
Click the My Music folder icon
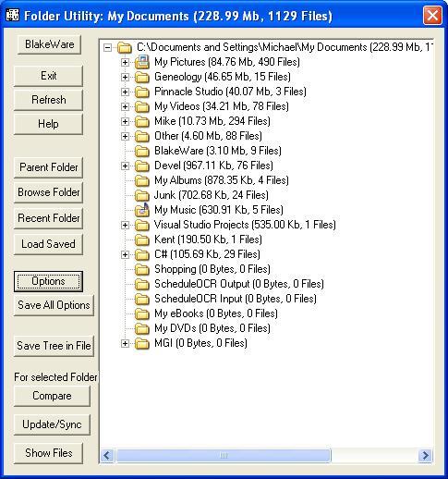tap(142, 209)
